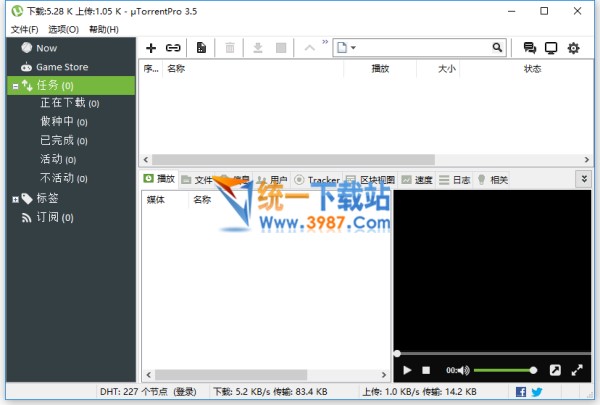This screenshot has width=600, height=405.
Task: Open the 选项(O) menu
Action: pos(64,29)
